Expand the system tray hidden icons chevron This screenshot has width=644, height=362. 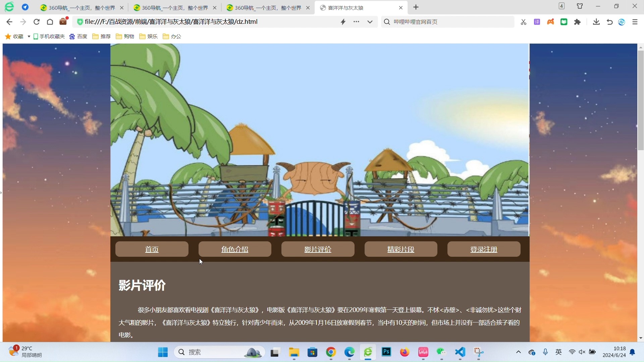tap(519, 352)
